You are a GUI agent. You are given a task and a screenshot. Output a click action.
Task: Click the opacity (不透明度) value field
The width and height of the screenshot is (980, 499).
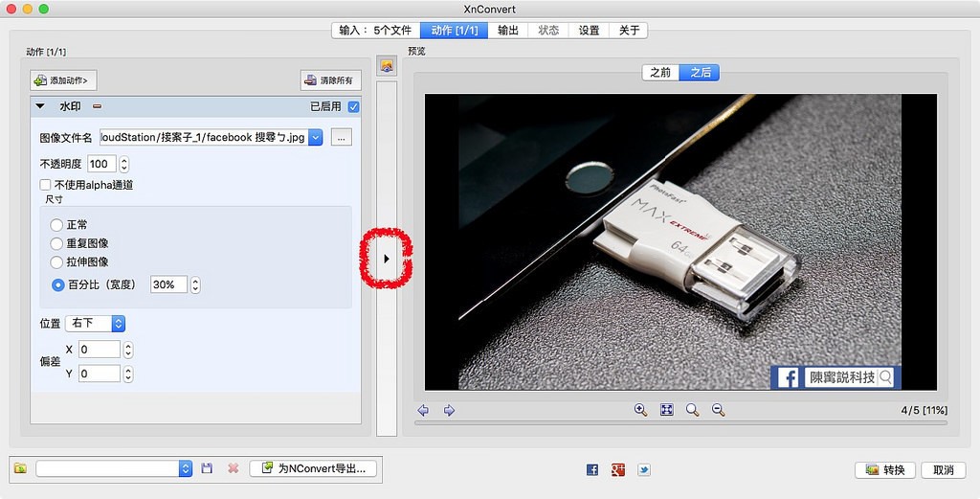click(x=101, y=164)
